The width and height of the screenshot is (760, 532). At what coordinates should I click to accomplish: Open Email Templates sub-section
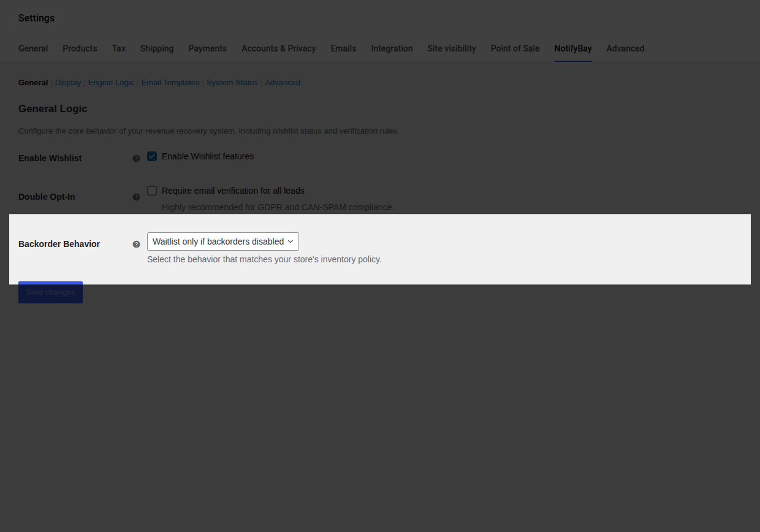point(170,83)
